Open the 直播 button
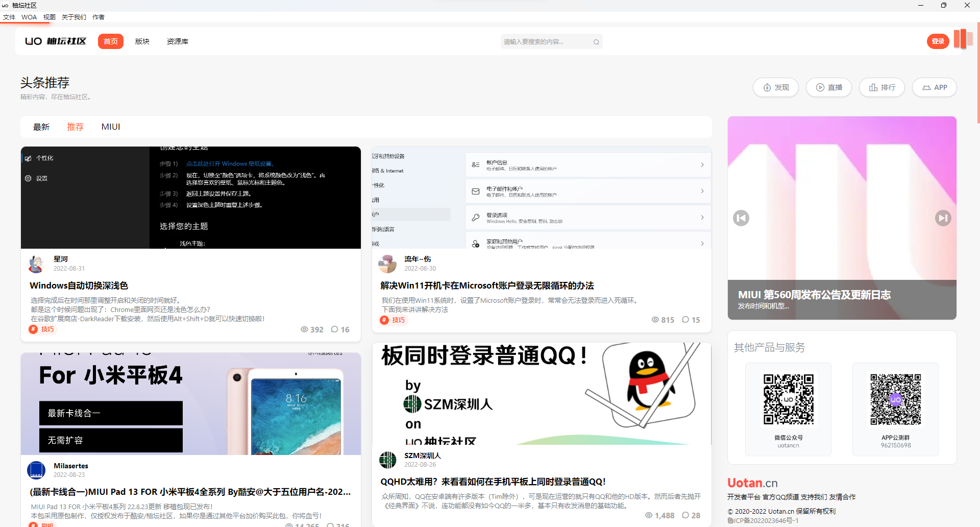Image resolution: width=980 pixels, height=527 pixels. [x=829, y=87]
